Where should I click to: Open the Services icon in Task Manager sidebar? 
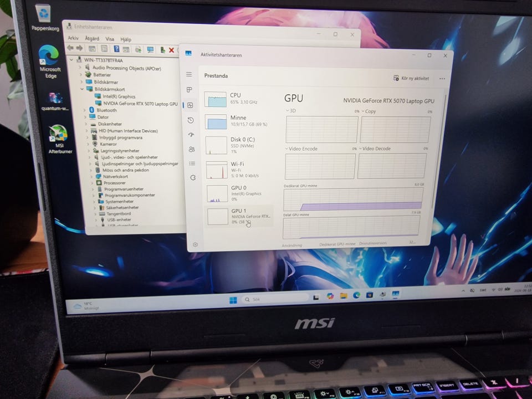pos(193,177)
